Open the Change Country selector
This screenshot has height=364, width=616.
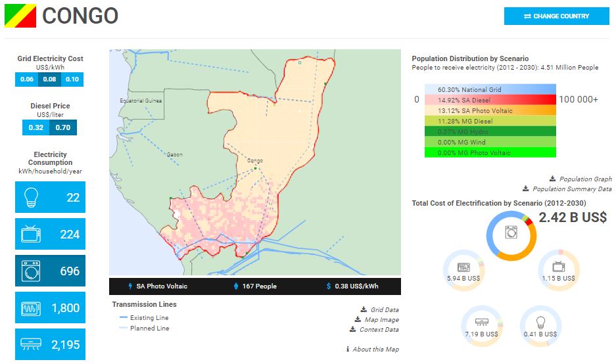click(x=556, y=16)
